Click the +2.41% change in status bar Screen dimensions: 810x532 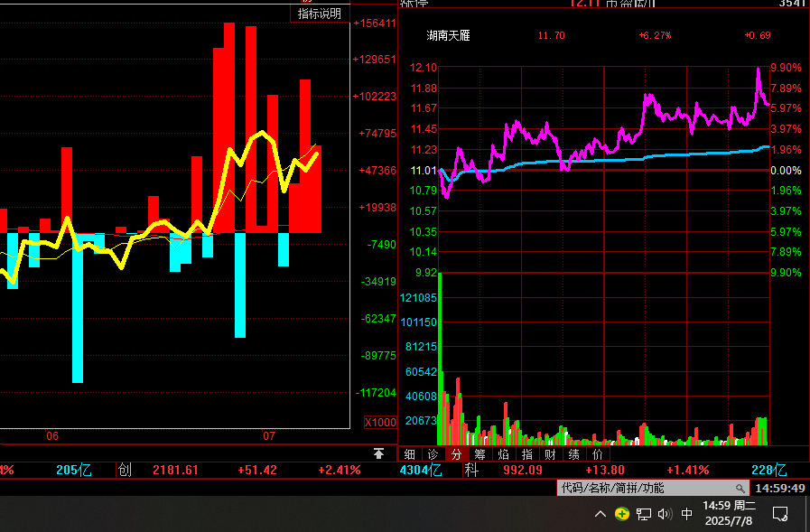(340, 470)
